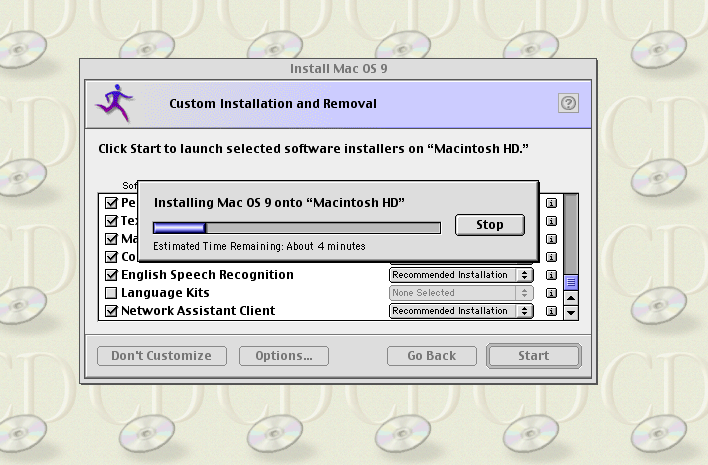Click the Options... button
This screenshot has width=708, height=465.
[284, 356]
